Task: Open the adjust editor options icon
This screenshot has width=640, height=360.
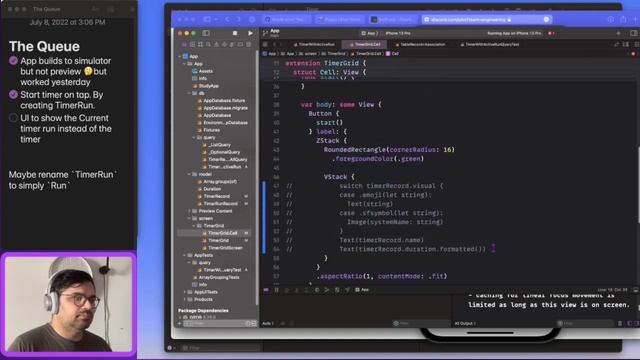Action: click(626, 44)
